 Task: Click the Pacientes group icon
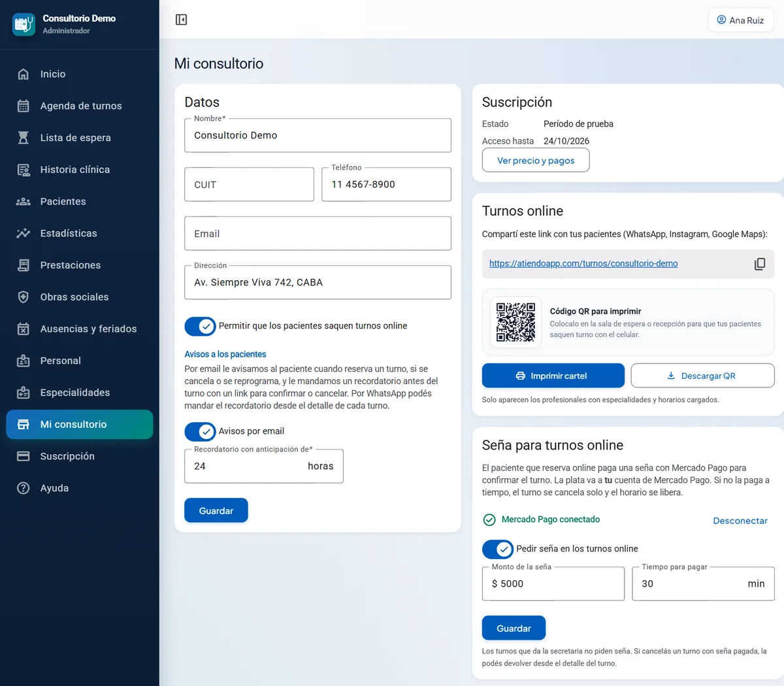(24, 201)
